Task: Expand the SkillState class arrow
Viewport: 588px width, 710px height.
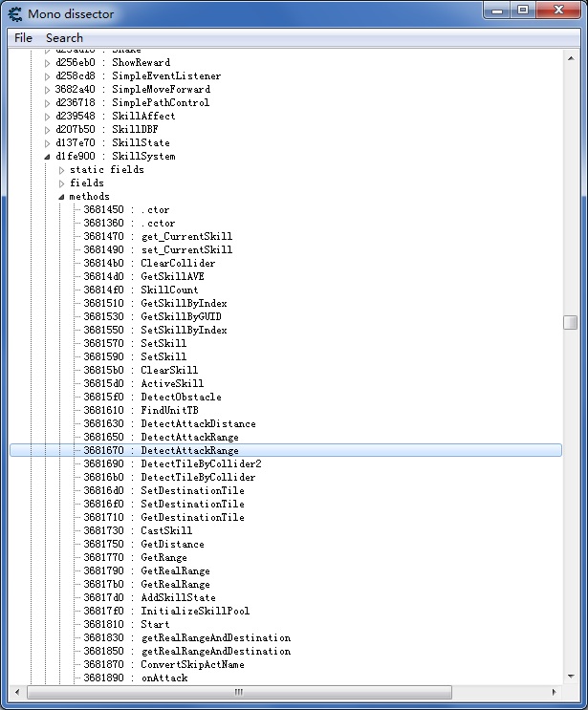Action: [48, 143]
